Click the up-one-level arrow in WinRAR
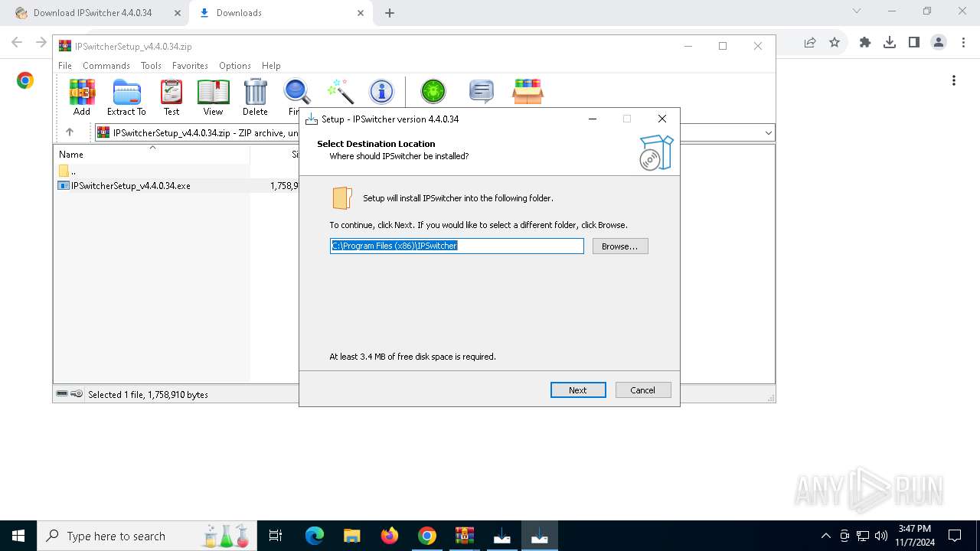The width and height of the screenshot is (980, 551). point(70,132)
